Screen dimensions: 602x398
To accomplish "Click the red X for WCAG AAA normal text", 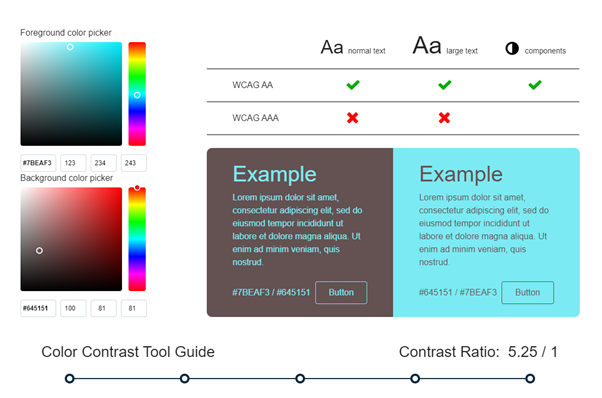I will click(x=352, y=118).
